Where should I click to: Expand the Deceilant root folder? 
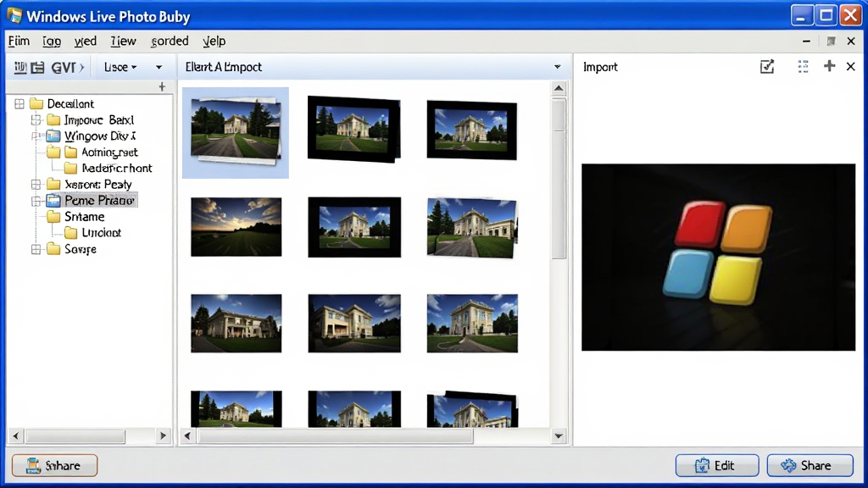pos(19,103)
